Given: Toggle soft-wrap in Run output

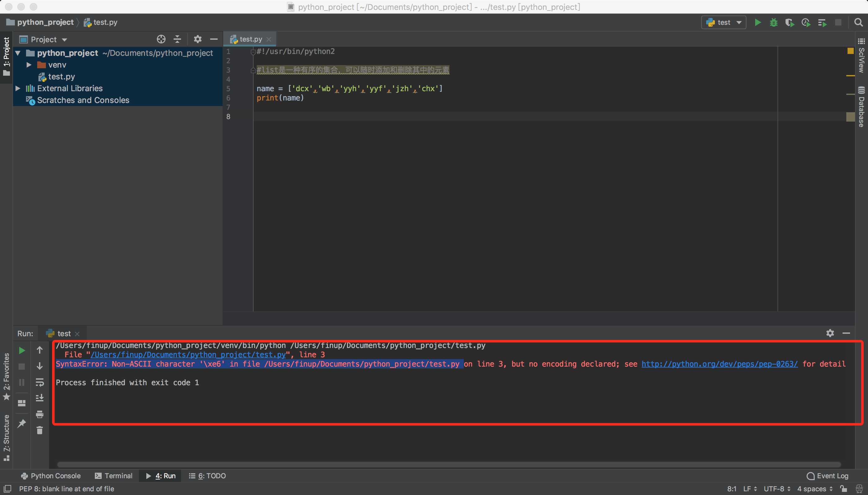Looking at the screenshot, I should (x=39, y=382).
